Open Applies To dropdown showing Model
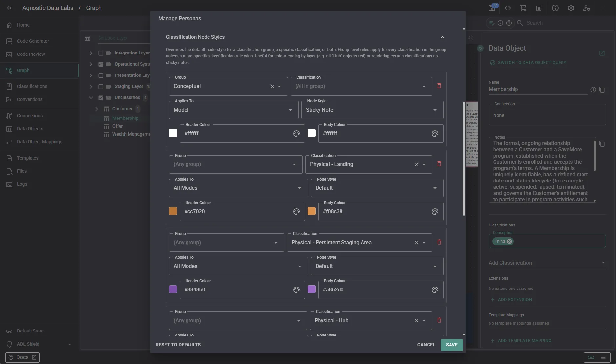 233,110
